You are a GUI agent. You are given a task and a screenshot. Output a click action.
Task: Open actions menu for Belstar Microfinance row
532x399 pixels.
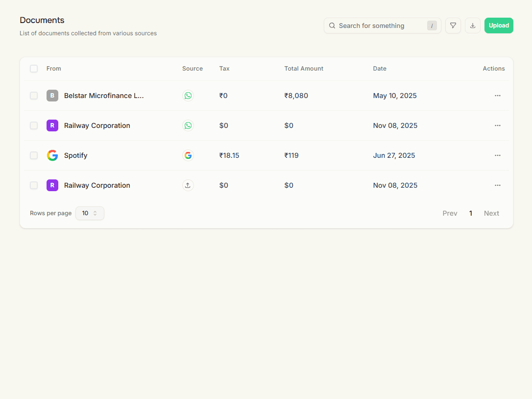click(498, 96)
